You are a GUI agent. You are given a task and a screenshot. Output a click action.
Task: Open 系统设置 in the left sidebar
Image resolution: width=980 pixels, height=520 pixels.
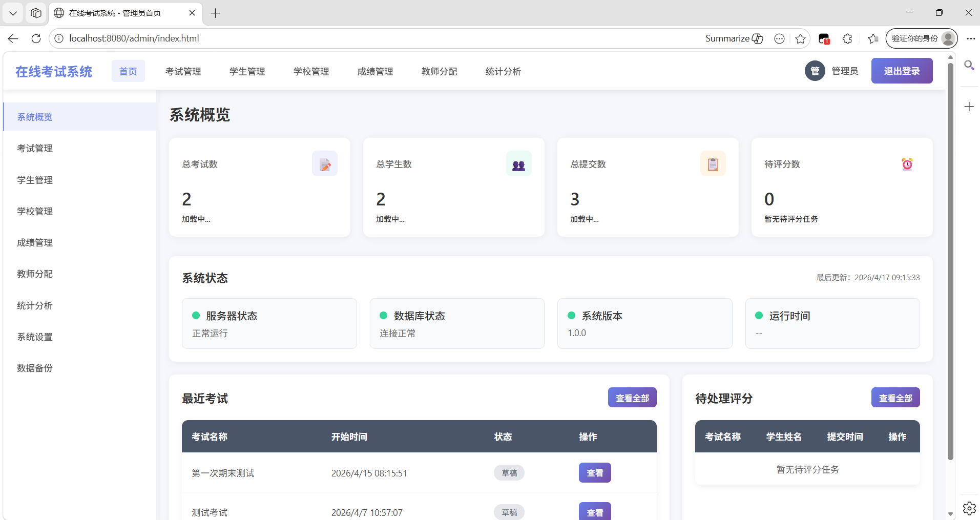tap(35, 337)
